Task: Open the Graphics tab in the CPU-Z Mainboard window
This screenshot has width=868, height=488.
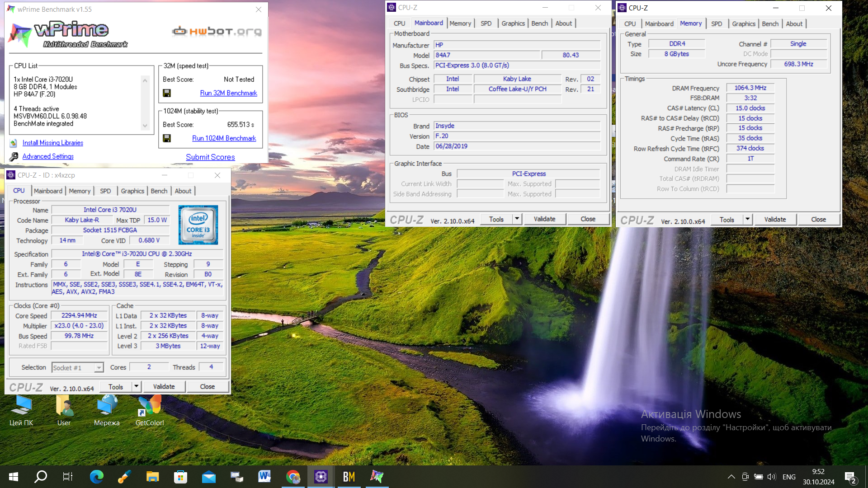Action: click(513, 23)
